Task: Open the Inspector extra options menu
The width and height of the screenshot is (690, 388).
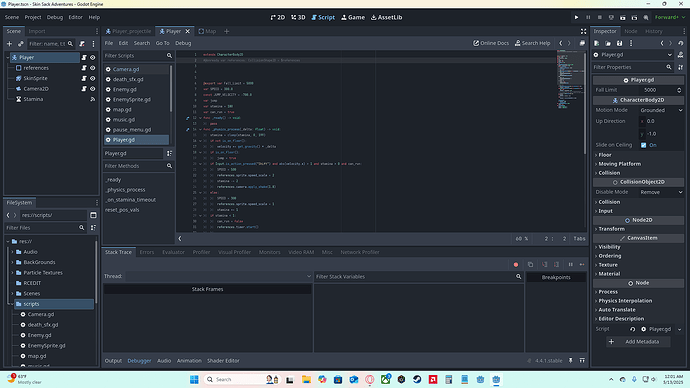Action: coord(631,43)
